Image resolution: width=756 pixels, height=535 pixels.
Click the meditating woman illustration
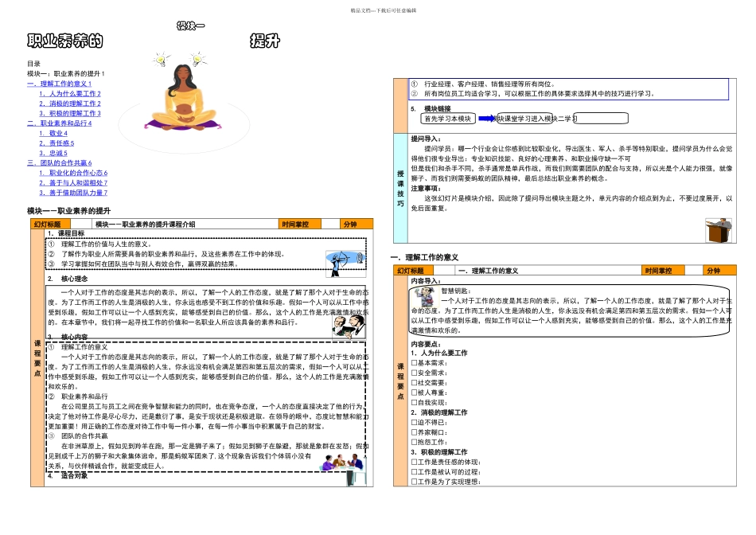click(x=184, y=99)
